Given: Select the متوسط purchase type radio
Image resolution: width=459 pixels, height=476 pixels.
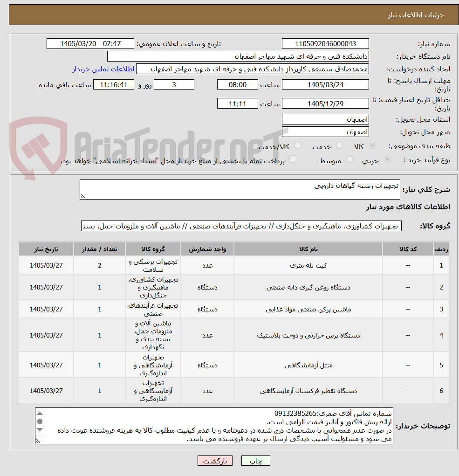Looking at the screenshot, I should coord(349,160).
